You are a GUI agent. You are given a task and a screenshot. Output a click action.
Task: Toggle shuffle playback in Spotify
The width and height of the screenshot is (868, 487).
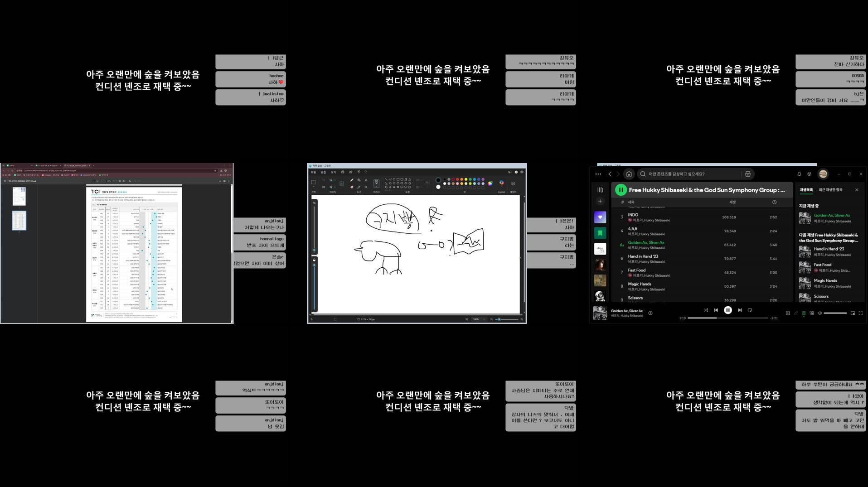pos(706,310)
